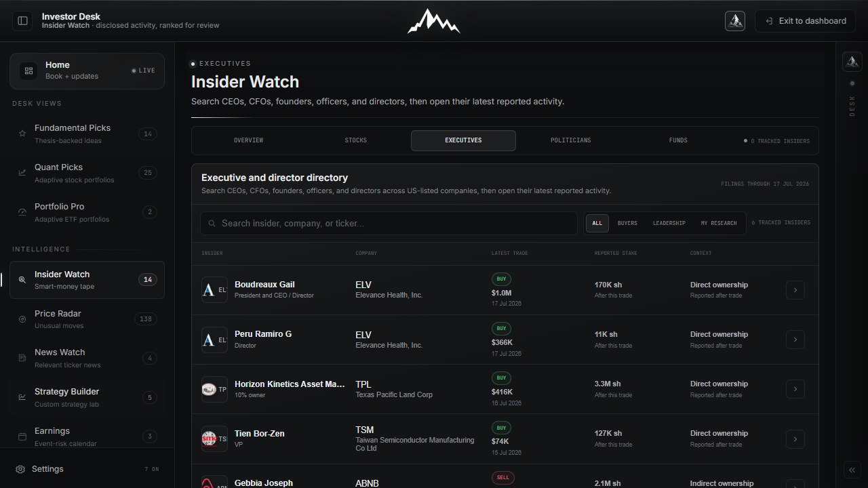
Task: Expand the Peru Ramiro G row arrow
Action: (x=795, y=340)
